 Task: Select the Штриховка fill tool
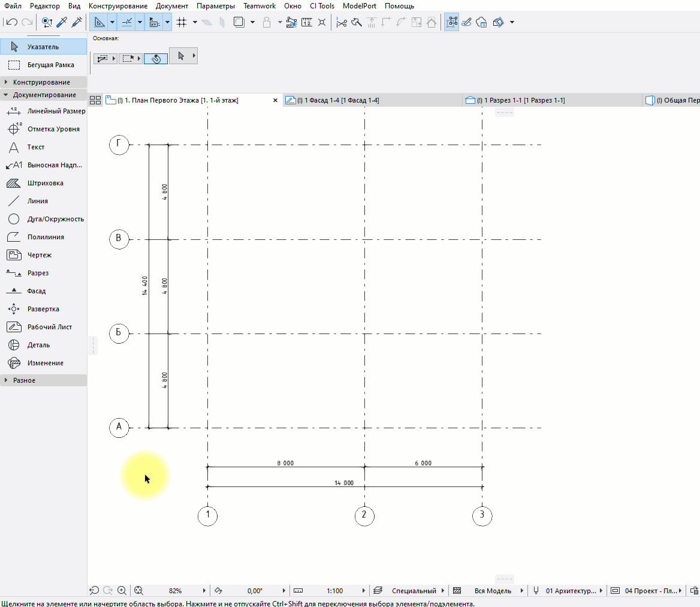[43, 183]
